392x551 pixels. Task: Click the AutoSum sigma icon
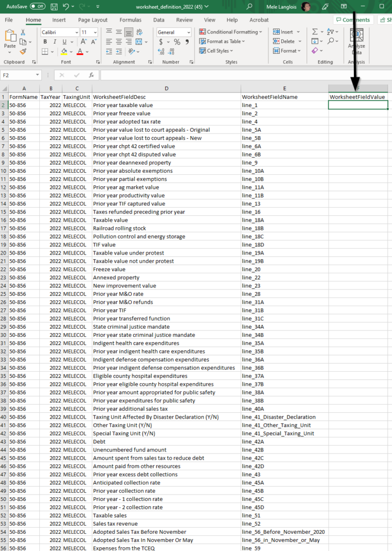pos(315,32)
